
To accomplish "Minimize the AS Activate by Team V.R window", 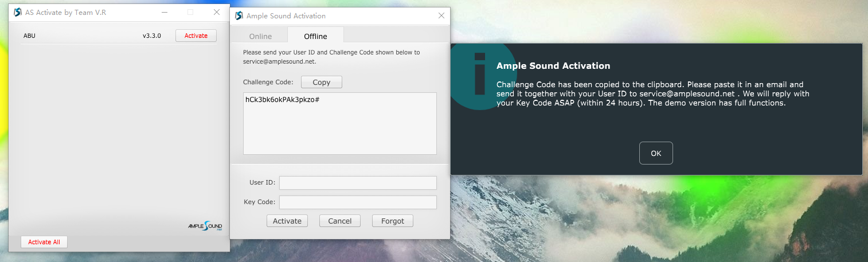I will (165, 12).
